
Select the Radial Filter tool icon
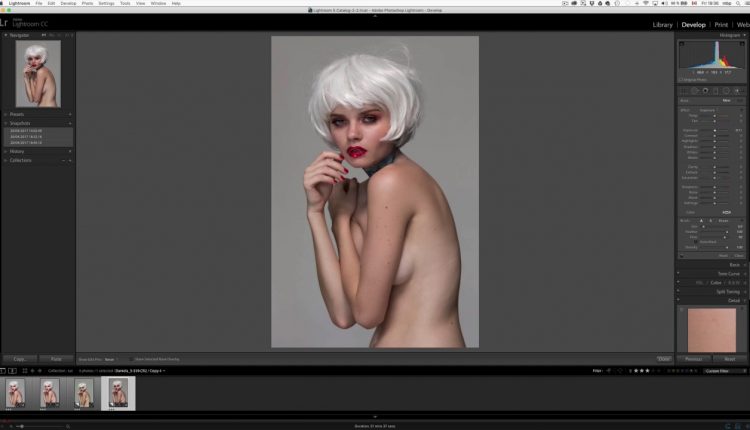tap(726, 90)
